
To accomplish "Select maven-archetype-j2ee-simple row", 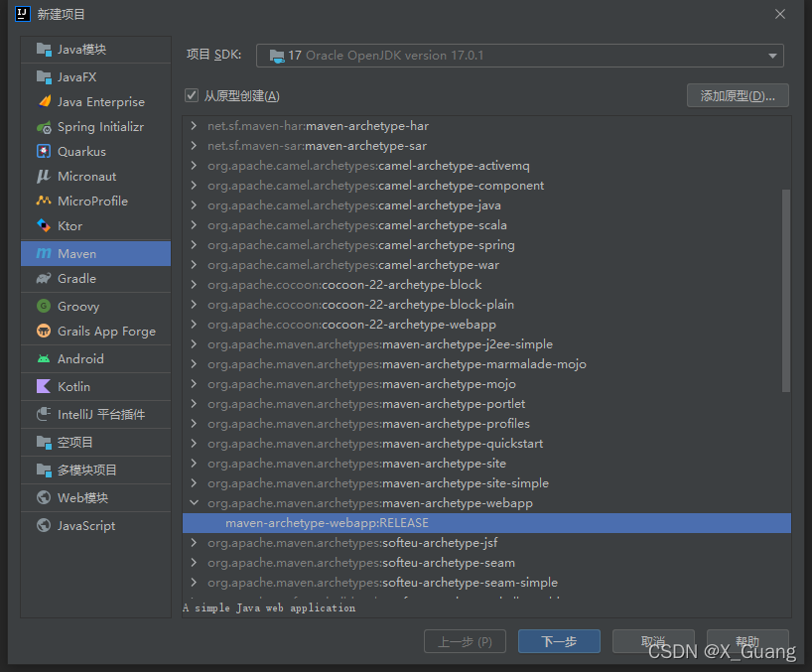I will [x=486, y=344].
